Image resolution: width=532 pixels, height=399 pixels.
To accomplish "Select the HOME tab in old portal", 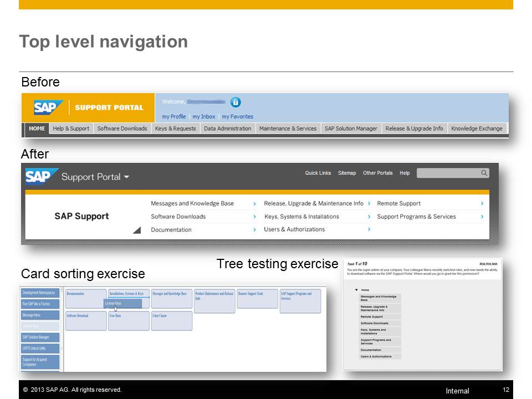I will click(x=37, y=129).
